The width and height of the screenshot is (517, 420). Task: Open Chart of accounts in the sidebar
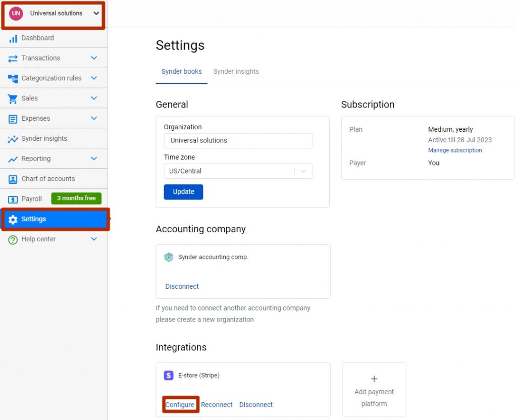(54, 179)
